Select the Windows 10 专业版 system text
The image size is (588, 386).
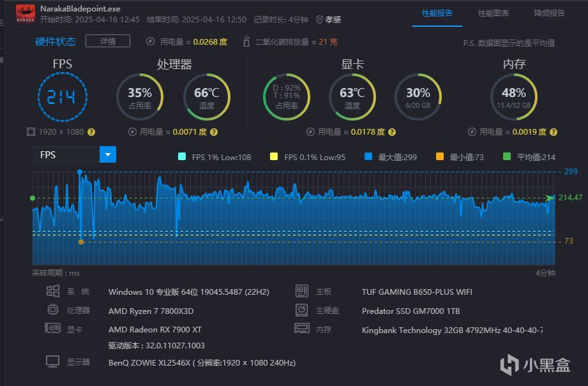tap(188, 292)
